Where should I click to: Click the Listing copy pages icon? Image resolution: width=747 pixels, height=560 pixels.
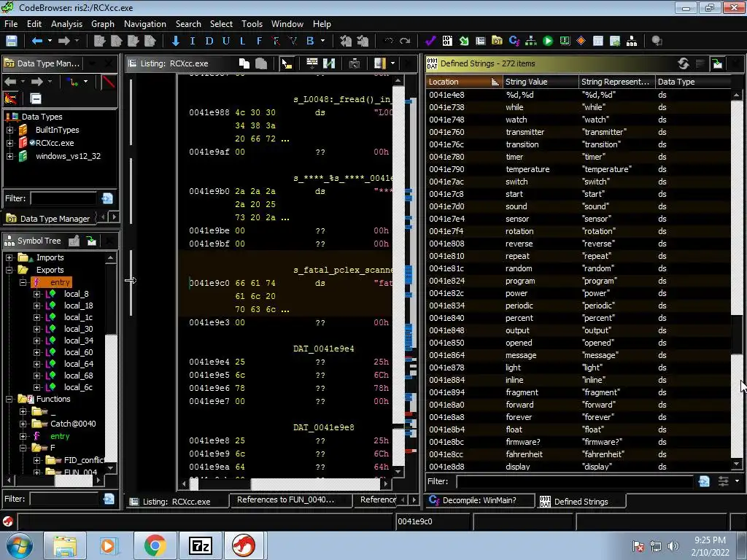(244, 63)
